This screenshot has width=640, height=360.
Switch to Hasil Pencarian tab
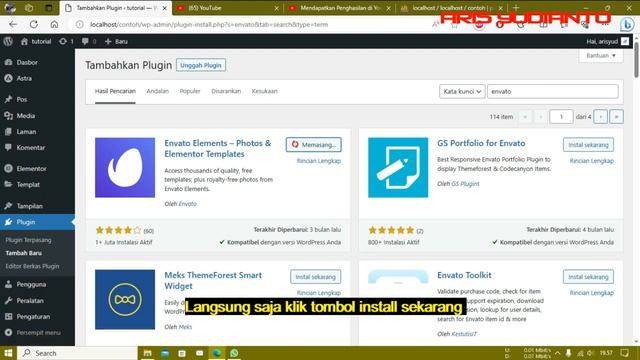tap(115, 91)
